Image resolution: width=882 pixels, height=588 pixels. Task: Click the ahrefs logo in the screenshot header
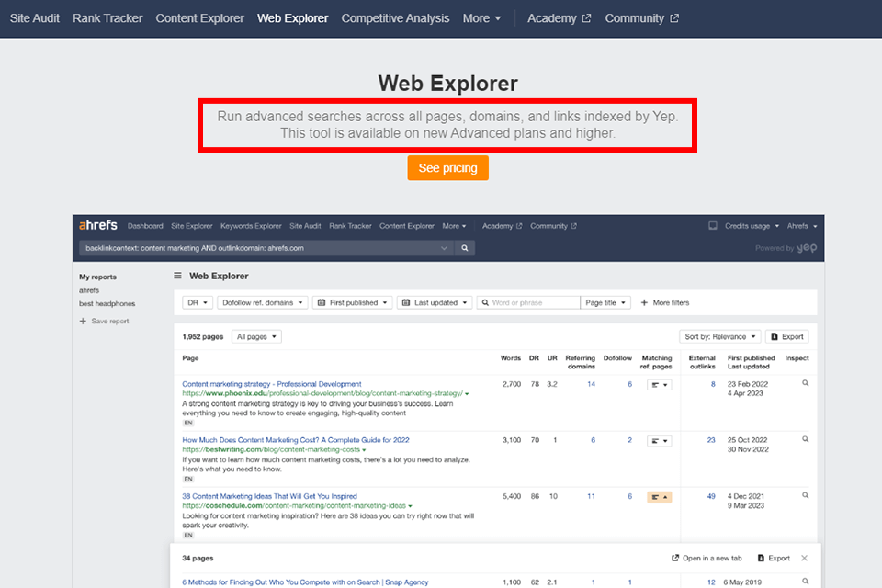point(98,225)
